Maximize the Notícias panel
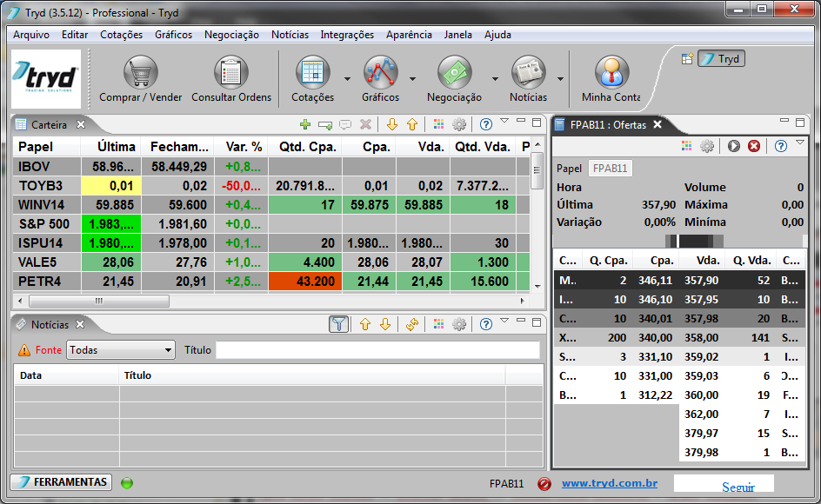This screenshot has width=821, height=504. click(536, 322)
